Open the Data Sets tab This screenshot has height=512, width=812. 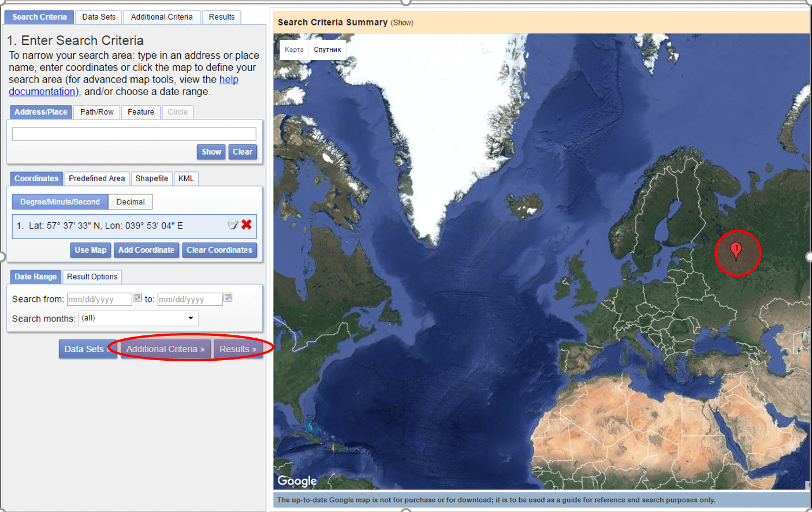click(99, 17)
